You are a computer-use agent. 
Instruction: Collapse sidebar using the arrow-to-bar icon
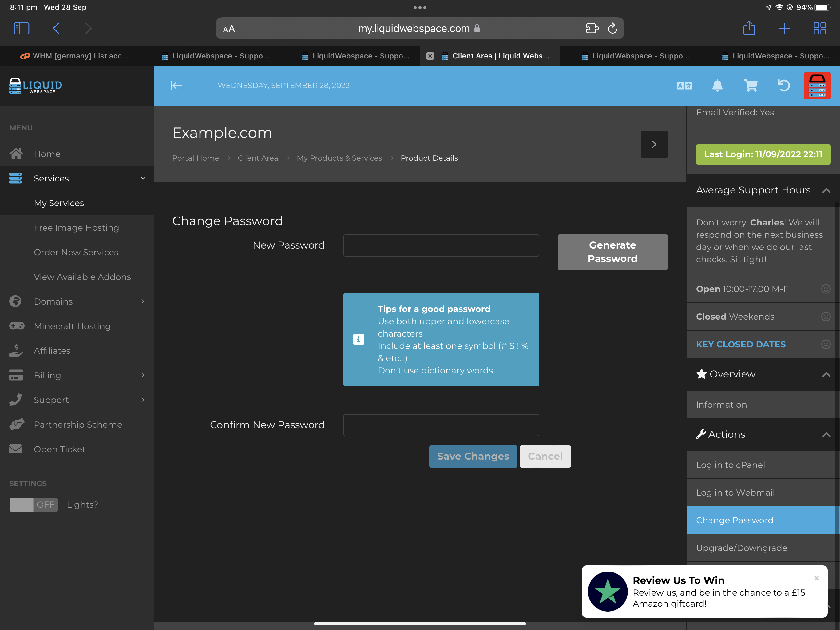176,86
